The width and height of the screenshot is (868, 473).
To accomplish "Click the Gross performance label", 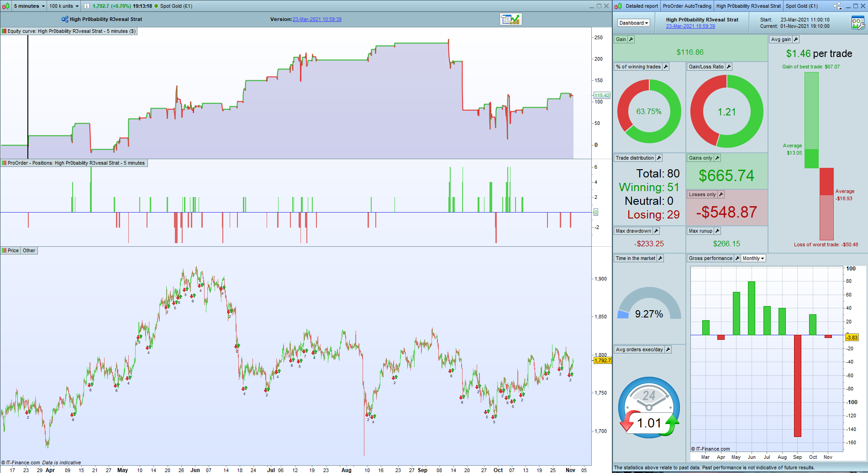I will [710, 258].
